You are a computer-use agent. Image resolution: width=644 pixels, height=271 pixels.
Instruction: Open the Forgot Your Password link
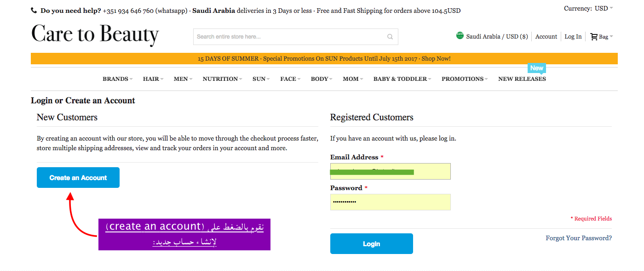coord(579,238)
